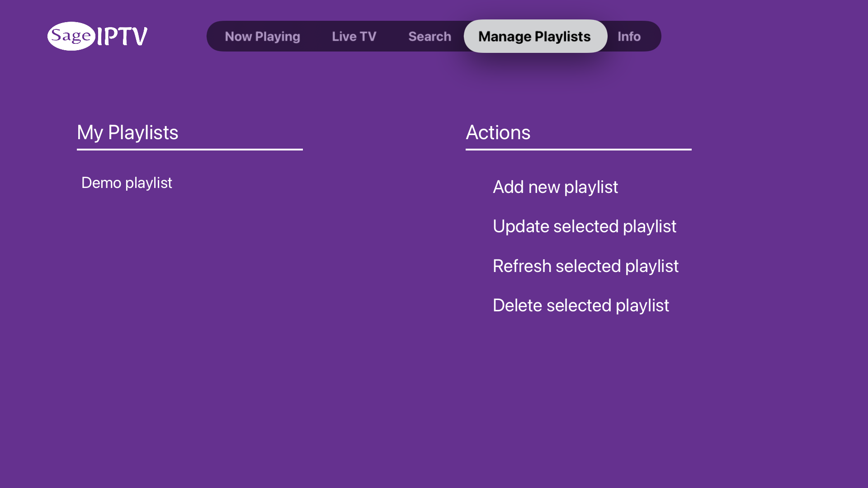The image size is (868, 488).
Task: Click the My Playlists heading
Action: pyautogui.click(x=127, y=131)
